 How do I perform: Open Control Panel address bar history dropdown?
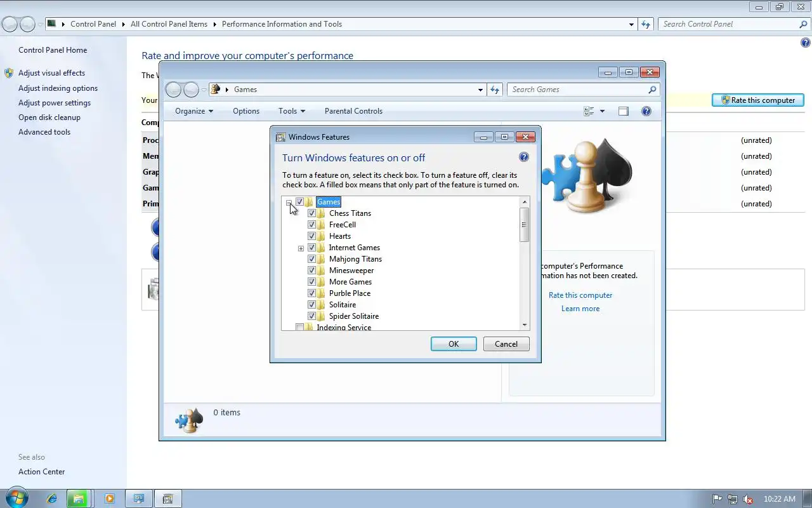tap(631, 24)
